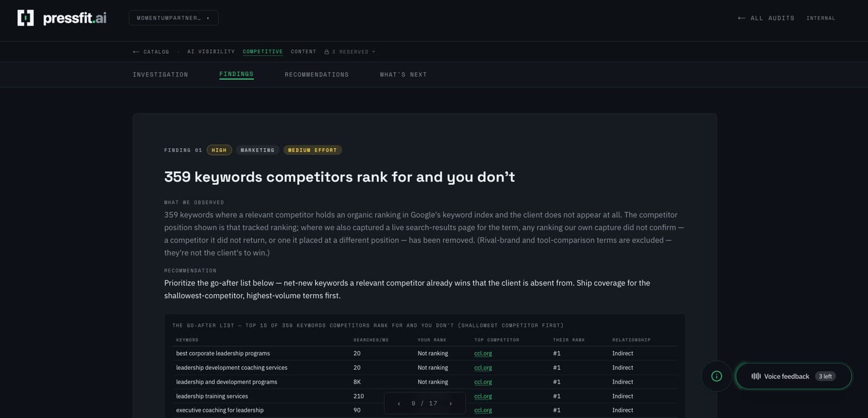Image resolution: width=868 pixels, height=418 pixels.
Task: Click the lock icon beside Reserved
Action: [x=327, y=52]
